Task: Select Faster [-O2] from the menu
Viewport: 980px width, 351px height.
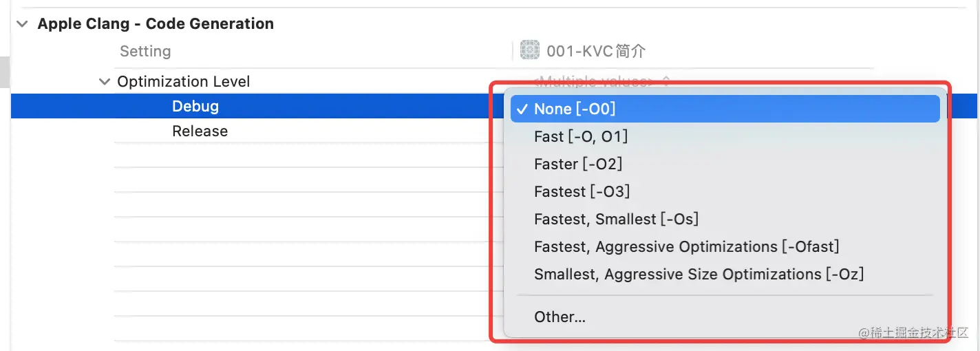Action: click(577, 164)
